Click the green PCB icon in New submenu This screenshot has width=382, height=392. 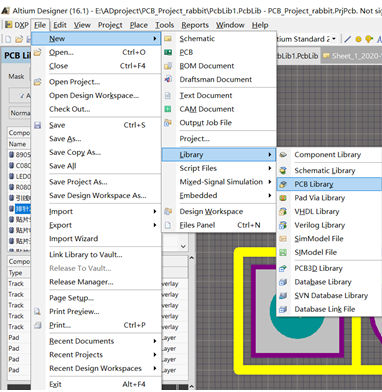click(168, 52)
